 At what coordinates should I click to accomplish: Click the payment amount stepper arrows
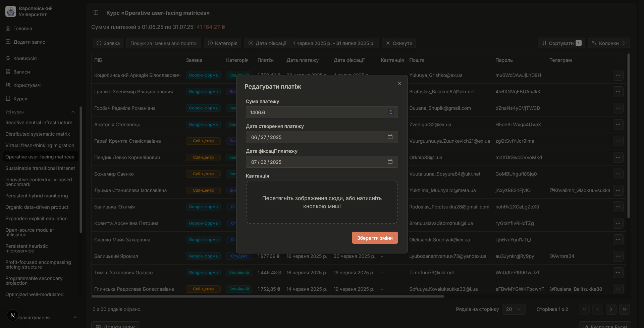390,112
